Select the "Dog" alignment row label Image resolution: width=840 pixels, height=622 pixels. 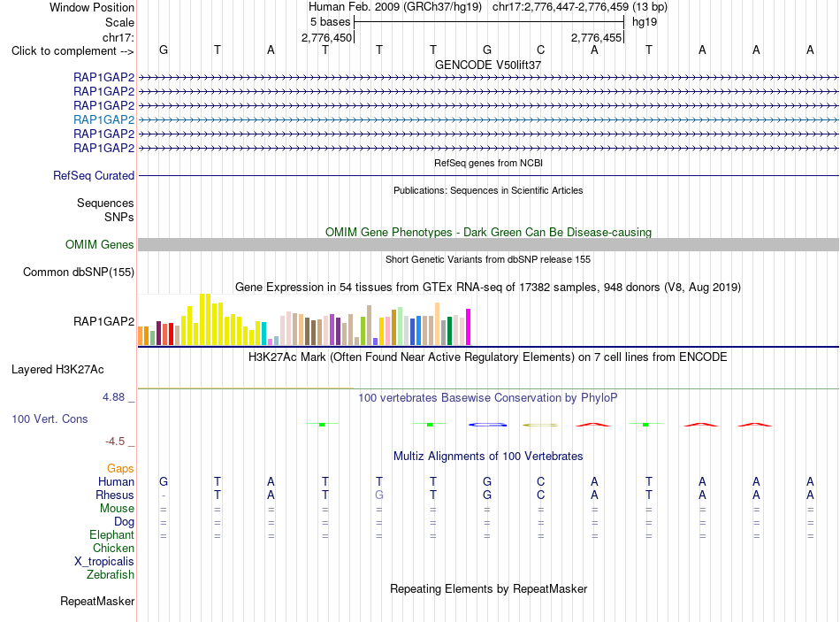pos(124,522)
